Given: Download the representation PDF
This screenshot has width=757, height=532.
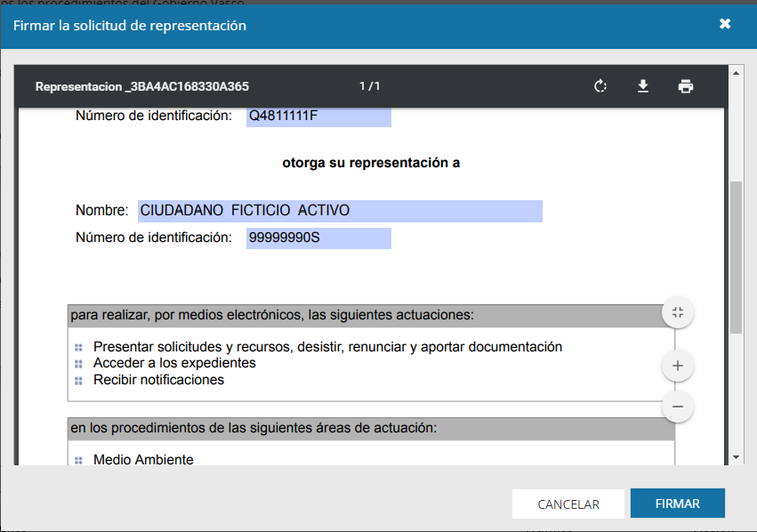Looking at the screenshot, I should click(x=643, y=86).
